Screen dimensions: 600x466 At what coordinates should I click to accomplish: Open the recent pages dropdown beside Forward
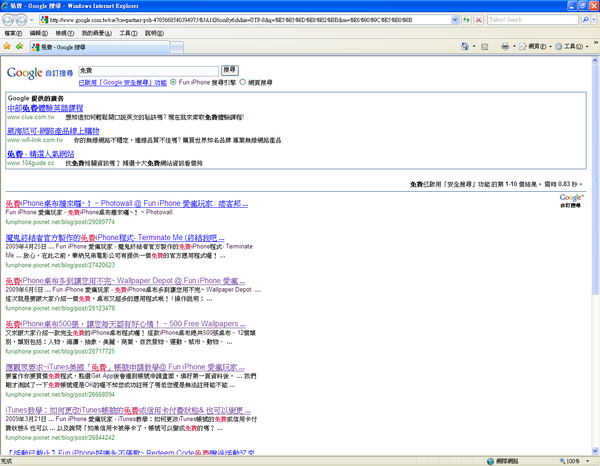click(x=32, y=20)
